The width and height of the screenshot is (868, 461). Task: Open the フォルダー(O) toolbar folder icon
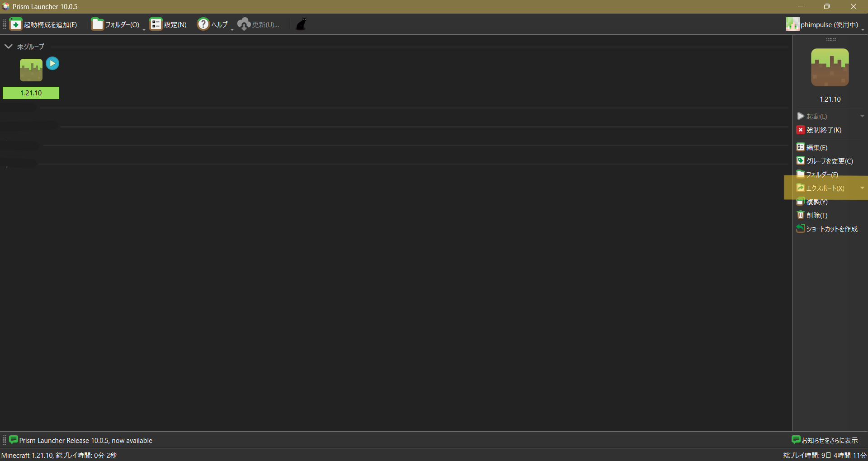97,24
